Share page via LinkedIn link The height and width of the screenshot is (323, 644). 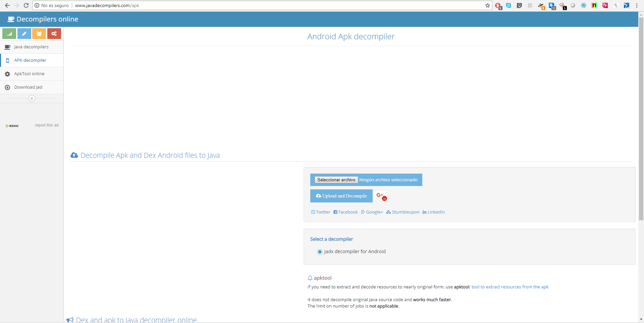click(434, 212)
